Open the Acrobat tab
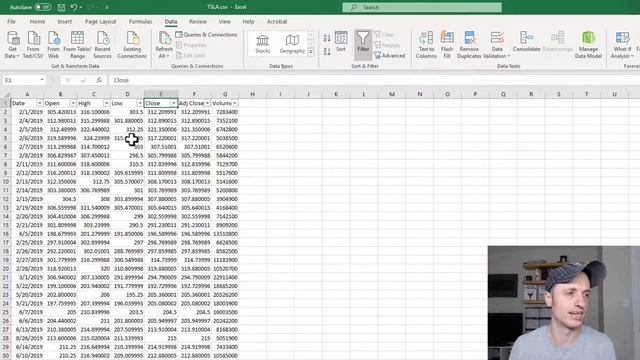 (277, 22)
